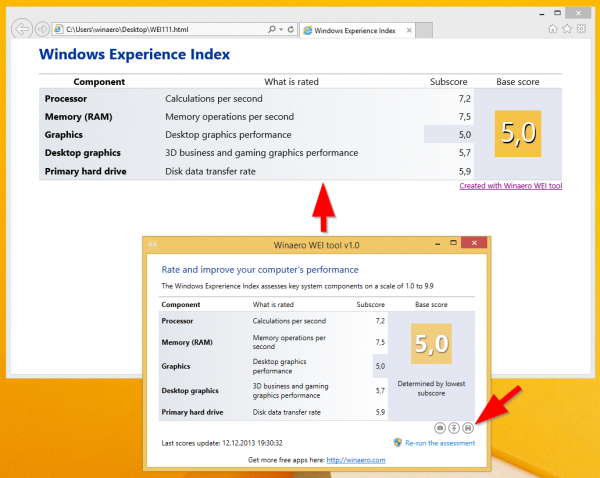Screen dimensions: 600x478
Task: Select Processor row in the browser table
Action: [256, 98]
